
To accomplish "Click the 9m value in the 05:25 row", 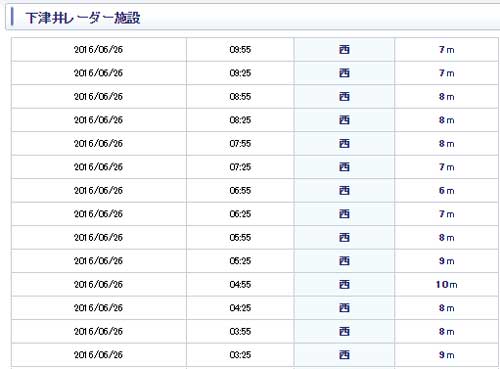I will click(x=446, y=261).
